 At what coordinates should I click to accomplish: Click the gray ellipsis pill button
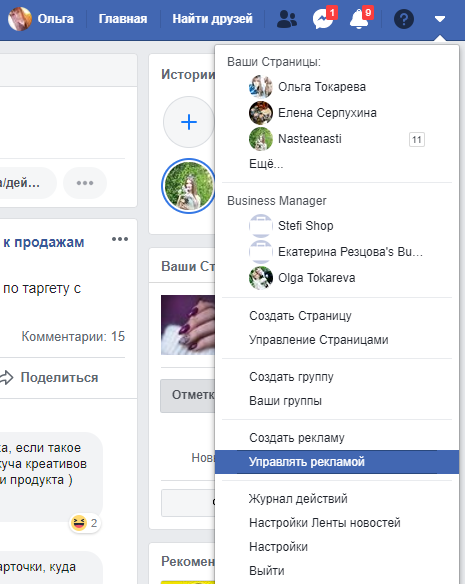85,183
